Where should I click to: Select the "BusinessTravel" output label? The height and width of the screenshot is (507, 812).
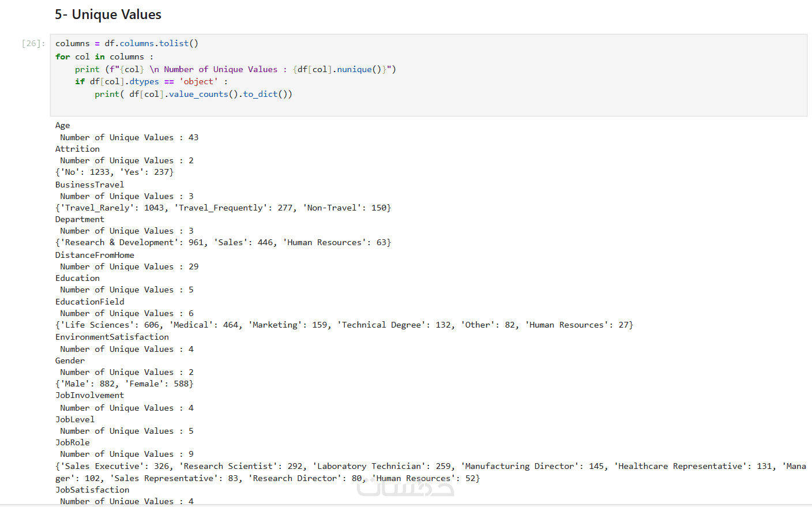click(x=89, y=185)
